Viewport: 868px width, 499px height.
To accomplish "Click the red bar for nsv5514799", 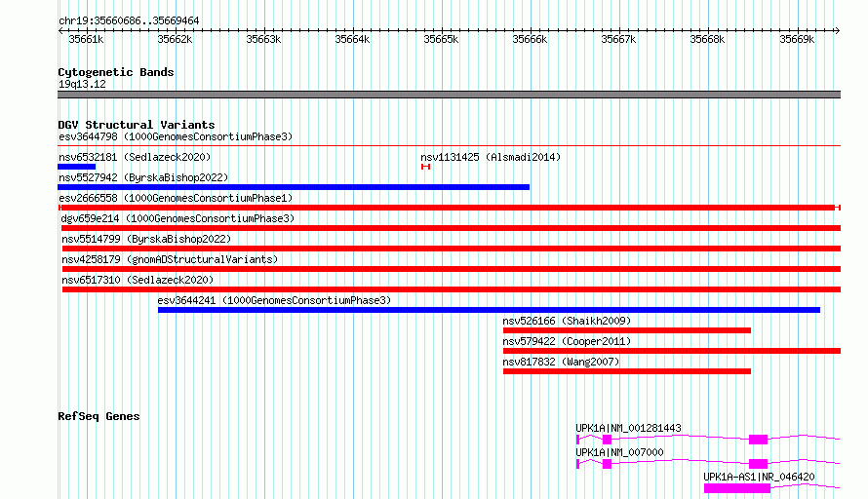I will 452,249.
